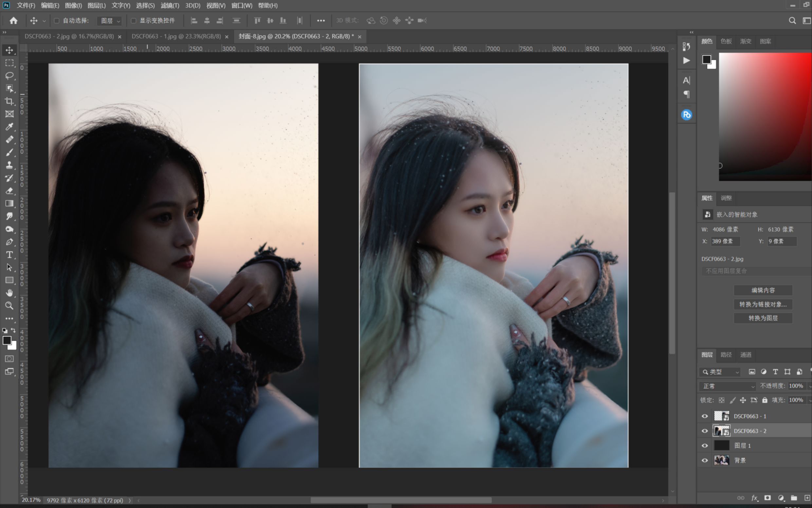Select the Smudge tool
The height and width of the screenshot is (508, 812).
[9, 216]
